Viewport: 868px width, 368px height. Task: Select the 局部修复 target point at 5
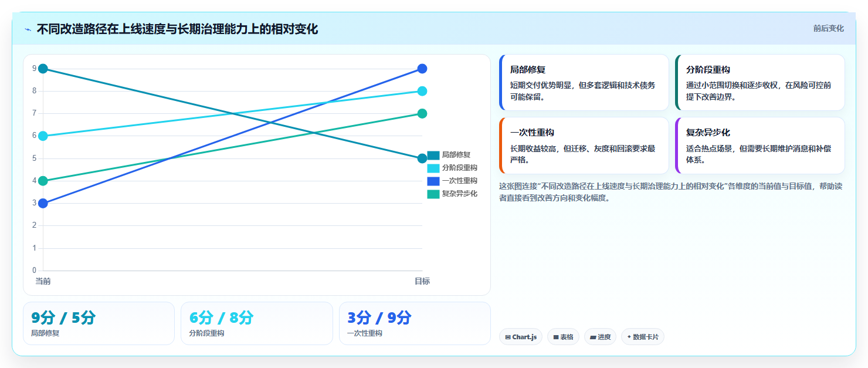422,158
